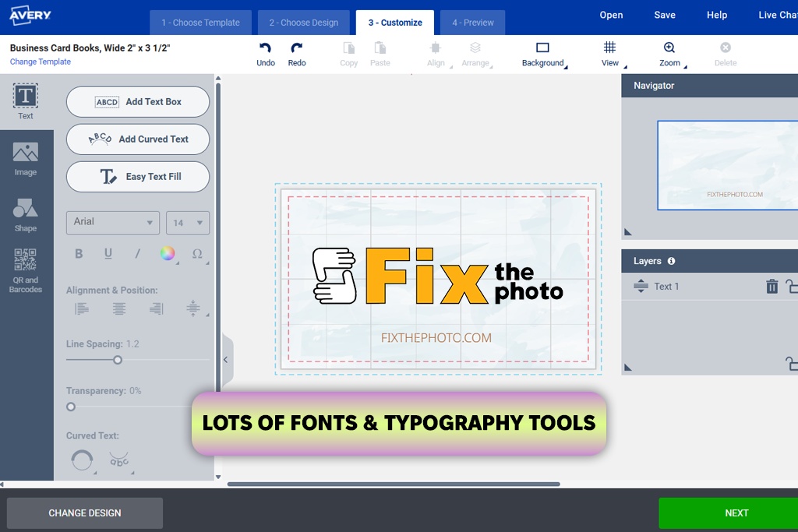Open the Image panel in sidebar
Image resolution: width=798 pixels, height=532 pixels.
coord(26,159)
